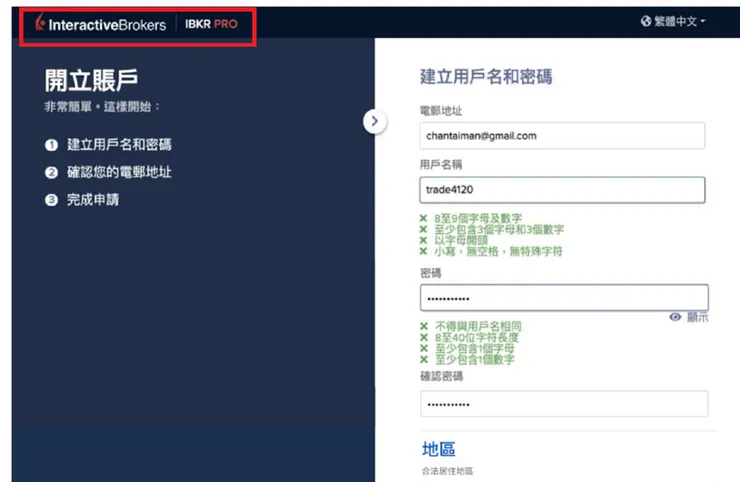
Task: Toggle the 顯示 show password eye icon
Action: 675,317
